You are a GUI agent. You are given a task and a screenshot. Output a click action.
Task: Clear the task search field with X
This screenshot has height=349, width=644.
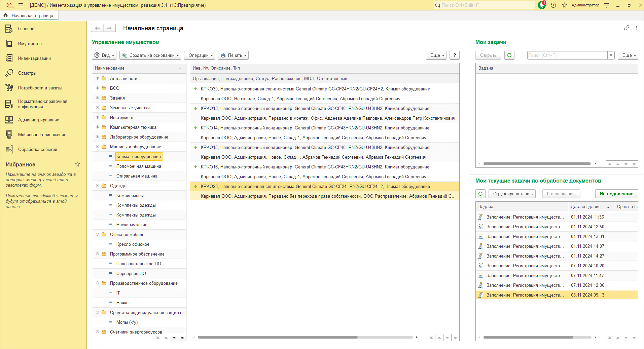(611, 55)
